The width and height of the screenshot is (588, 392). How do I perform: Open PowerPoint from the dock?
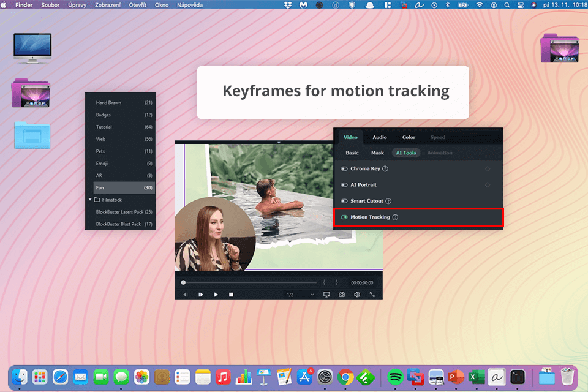tap(456, 377)
